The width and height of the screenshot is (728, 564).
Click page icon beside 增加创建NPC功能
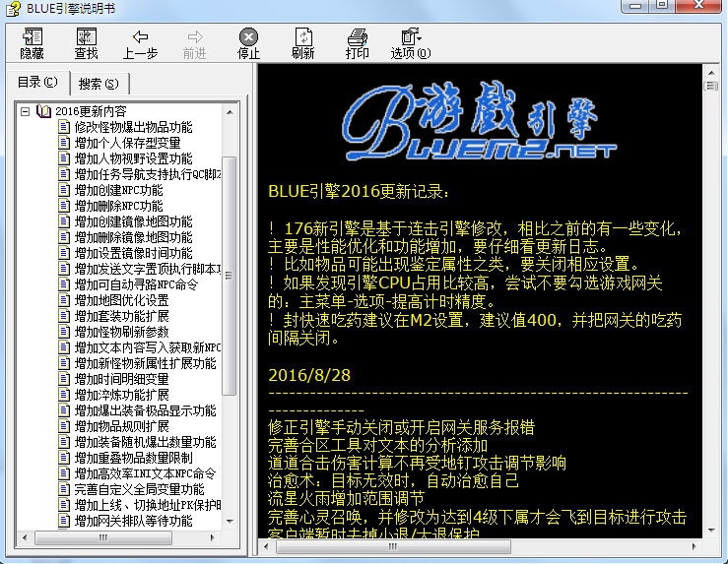coord(65,190)
